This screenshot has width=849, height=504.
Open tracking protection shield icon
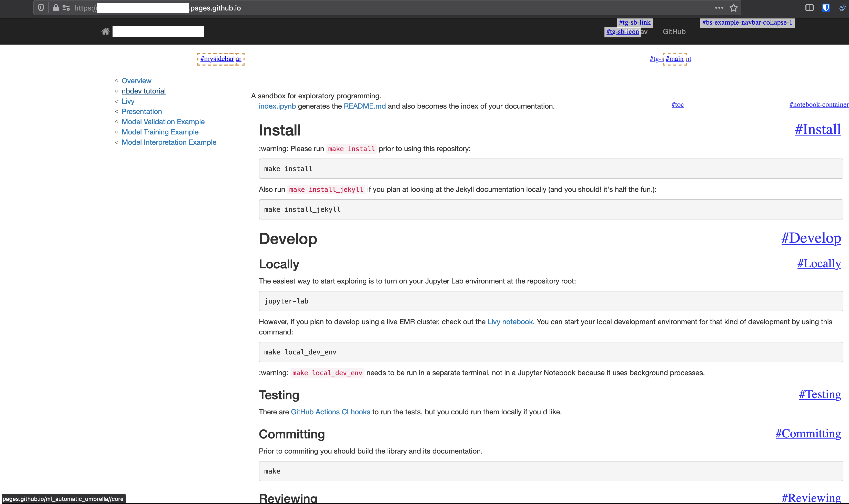[41, 8]
